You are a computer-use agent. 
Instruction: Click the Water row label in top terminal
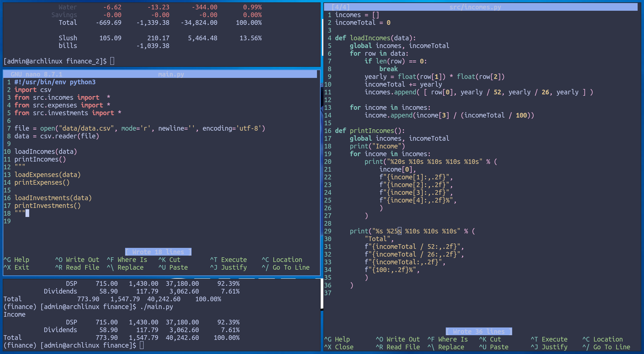pos(68,7)
